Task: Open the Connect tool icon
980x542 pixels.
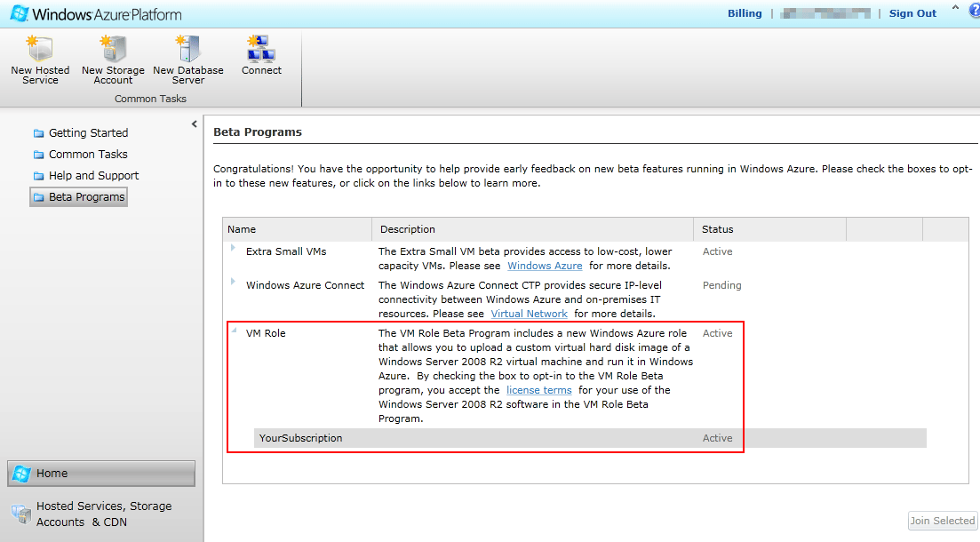Action: (261, 48)
